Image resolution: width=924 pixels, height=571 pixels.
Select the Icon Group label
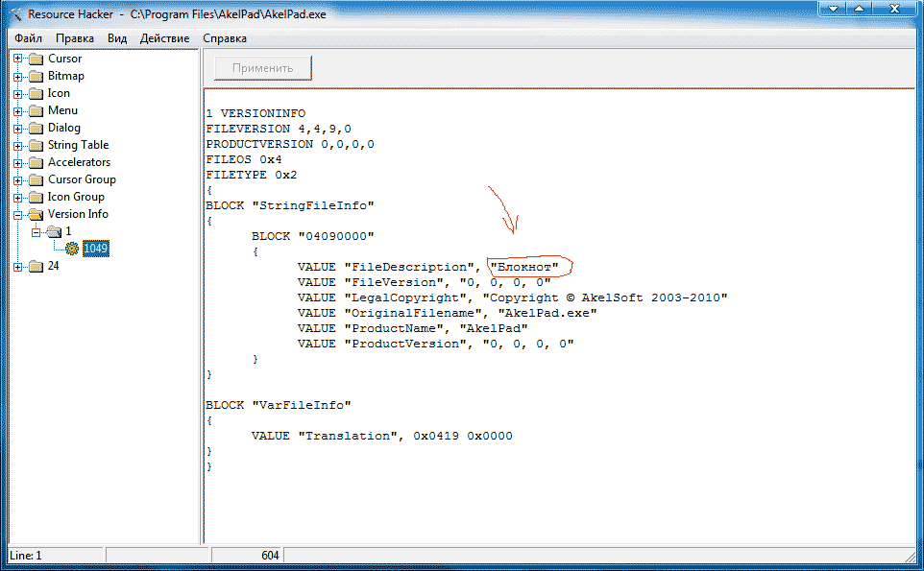76,197
